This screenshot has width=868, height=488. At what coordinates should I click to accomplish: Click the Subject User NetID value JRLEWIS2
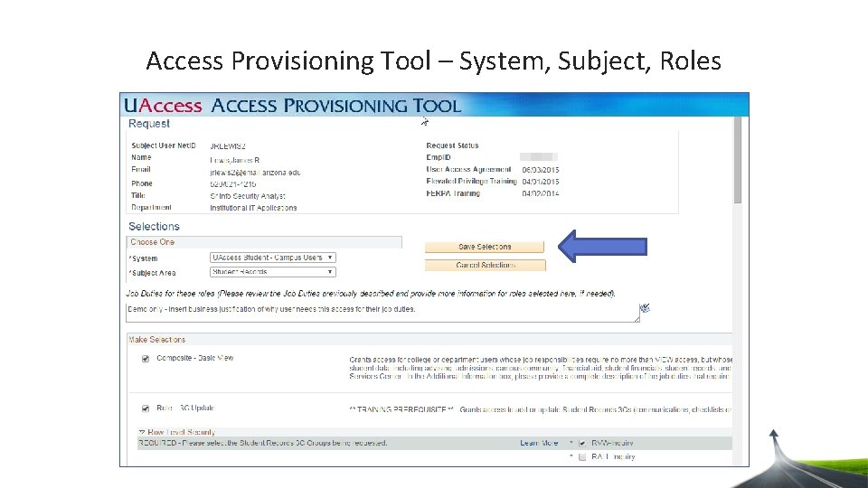coord(228,146)
